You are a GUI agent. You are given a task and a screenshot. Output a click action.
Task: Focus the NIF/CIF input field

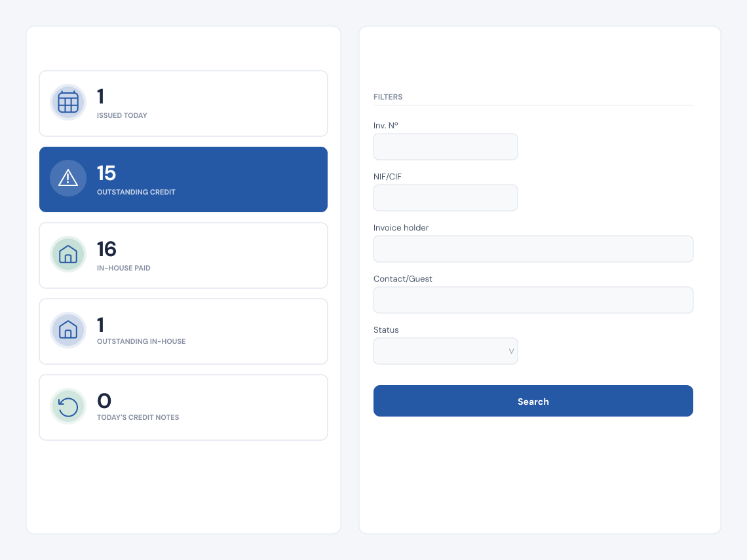point(446,198)
